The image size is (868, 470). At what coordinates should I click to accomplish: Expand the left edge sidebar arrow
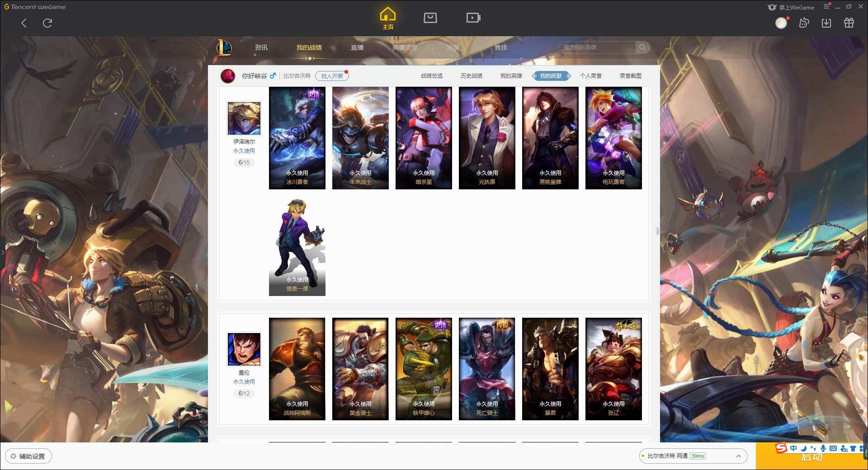[x=2, y=252]
